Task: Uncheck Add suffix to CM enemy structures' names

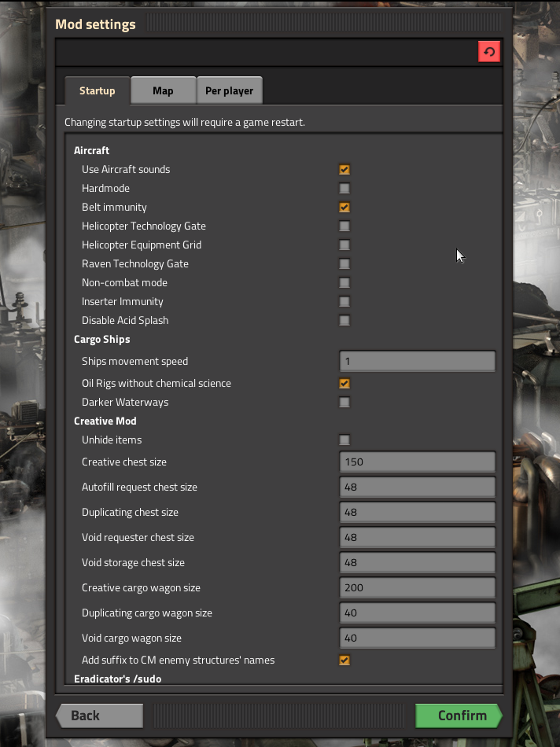Action: pos(344,661)
